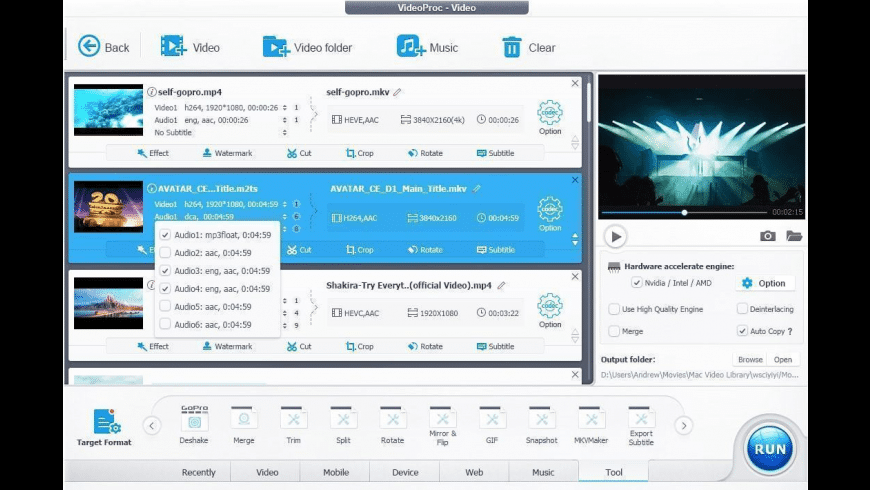This screenshot has height=490, width=870.
Task: Open codec Option for Shakira video
Action: pos(550,310)
